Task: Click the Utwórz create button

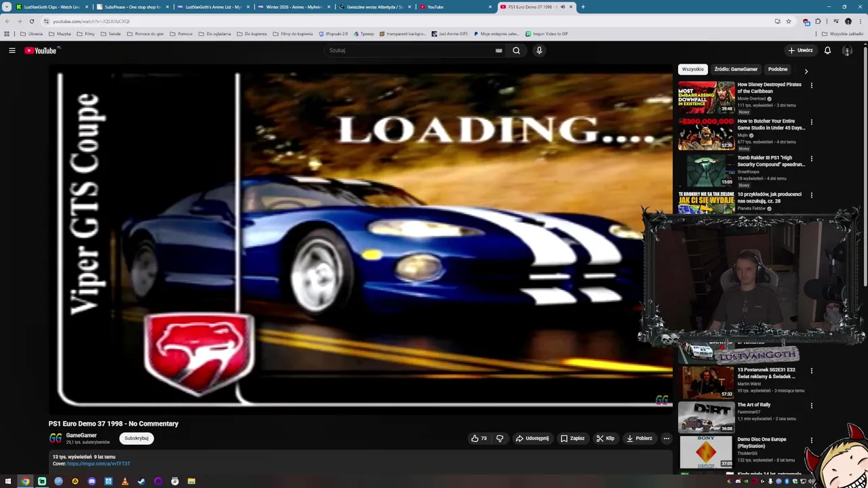Action: pos(801,50)
